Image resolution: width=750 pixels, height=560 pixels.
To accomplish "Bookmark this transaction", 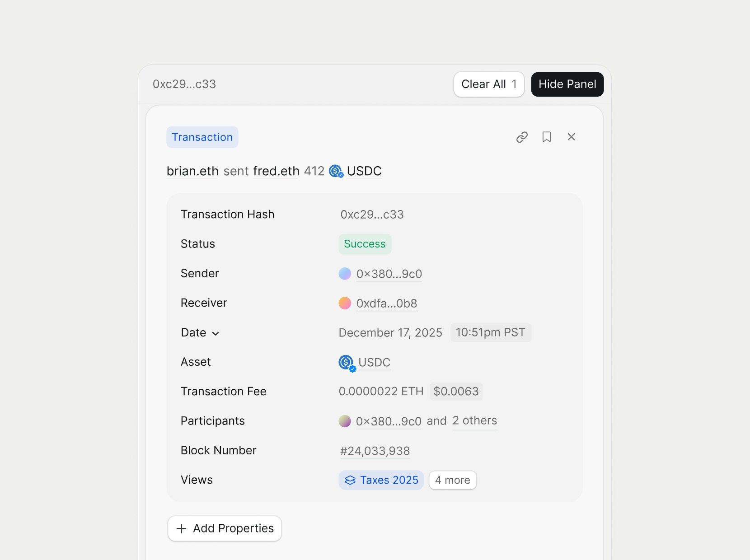I will (x=547, y=137).
